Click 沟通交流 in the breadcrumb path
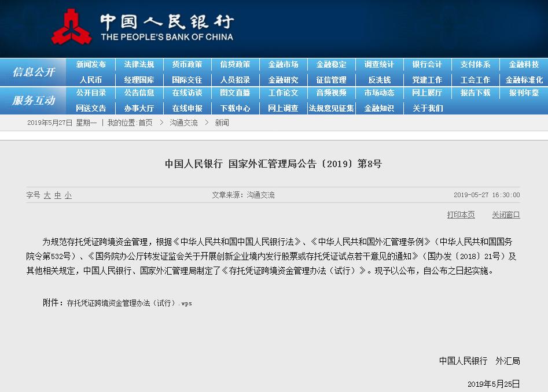 pos(185,123)
